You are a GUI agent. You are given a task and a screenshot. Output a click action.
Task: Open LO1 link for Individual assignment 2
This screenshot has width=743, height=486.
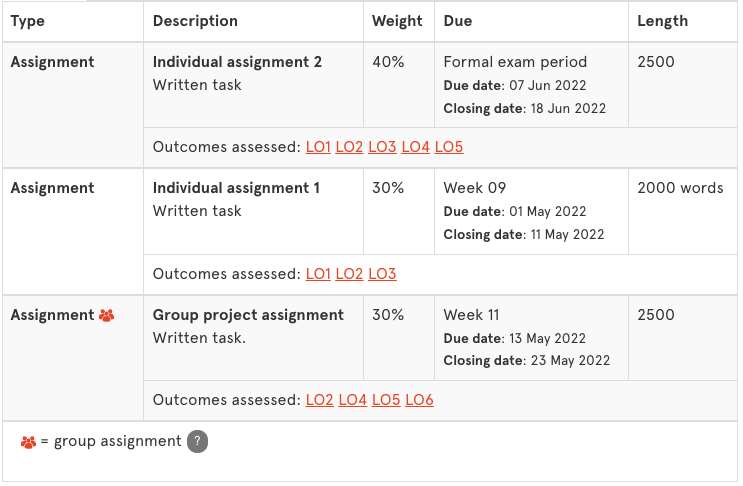(x=318, y=147)
